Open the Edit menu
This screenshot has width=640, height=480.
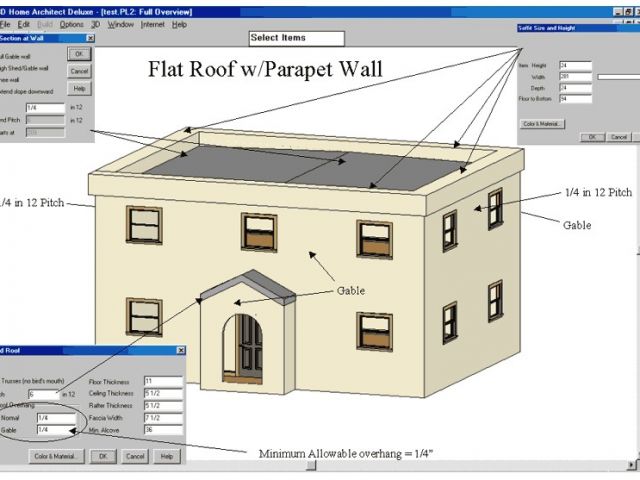point(23,23)
